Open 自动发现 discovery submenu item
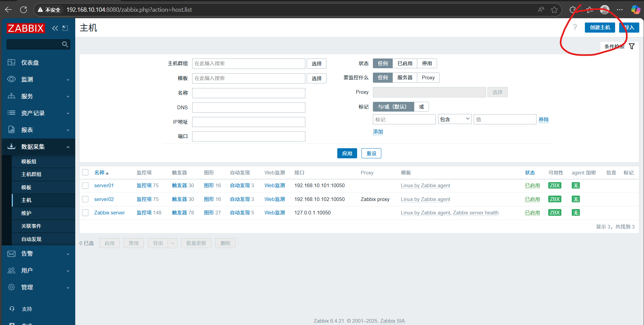Viewport: 644px width, 325px height. (43, 239)
